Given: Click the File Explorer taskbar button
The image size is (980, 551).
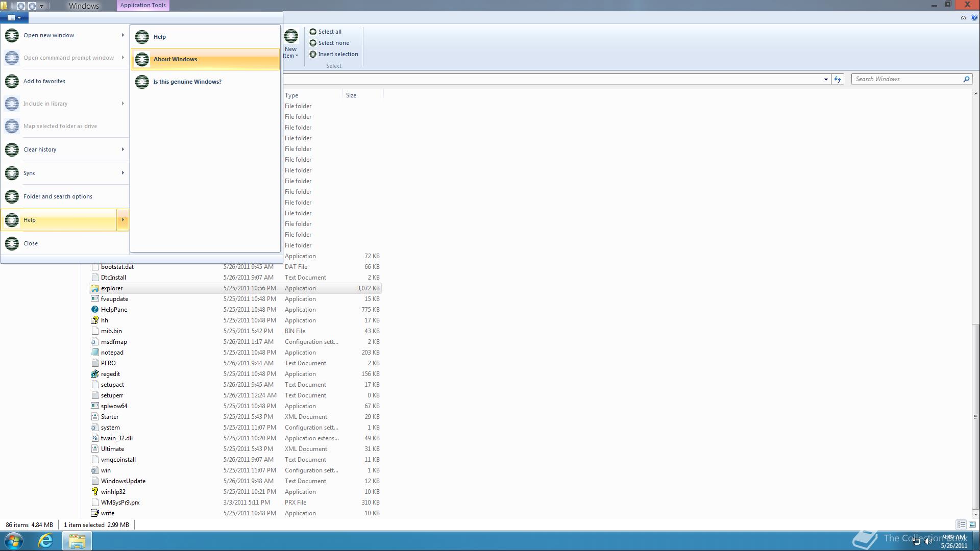Looking at the screenshot, I should pos(77,541).
